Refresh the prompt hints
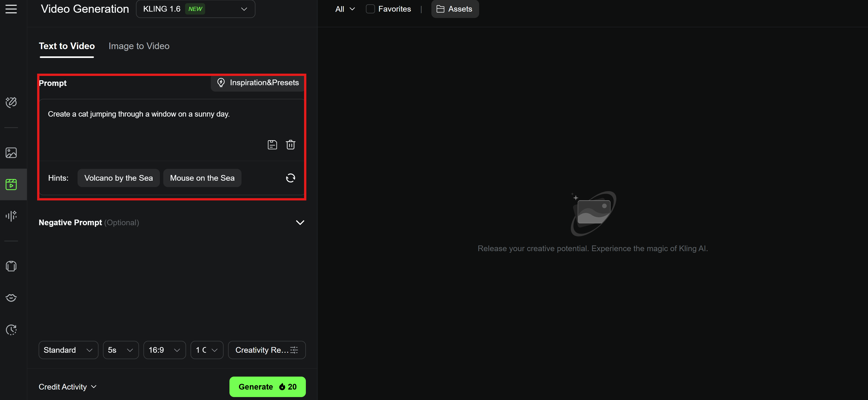 pyautogui.click(x=290, y=178)
